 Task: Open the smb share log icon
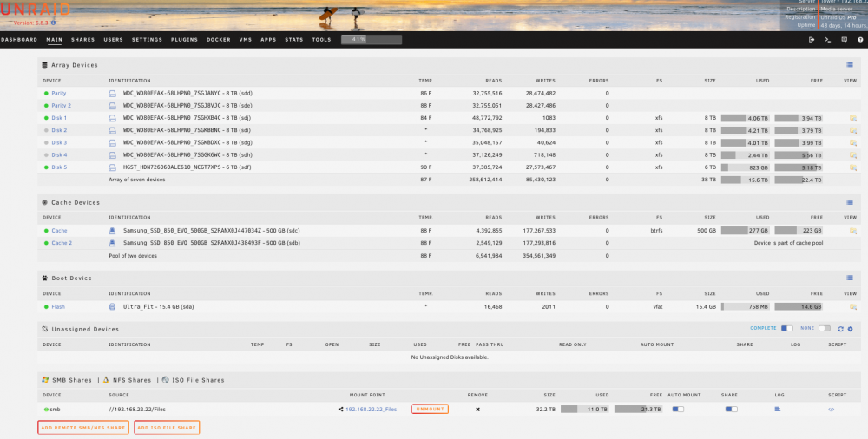[778, 410]
